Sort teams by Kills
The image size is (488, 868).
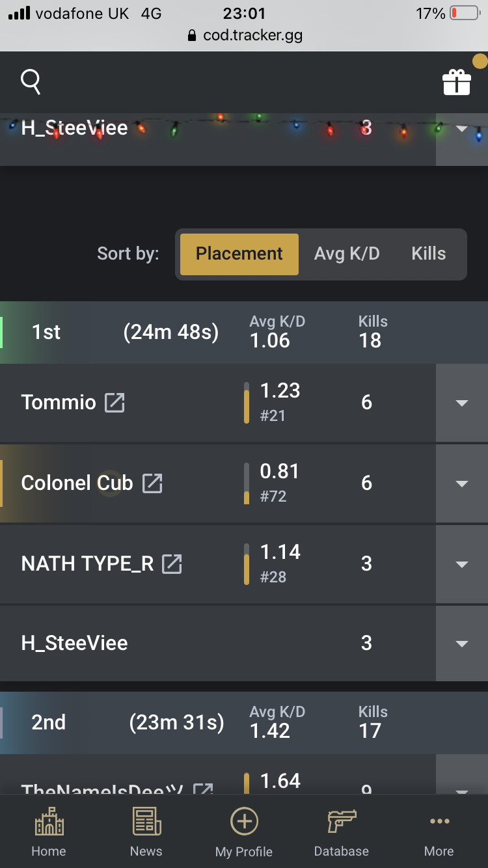(429, 254)
